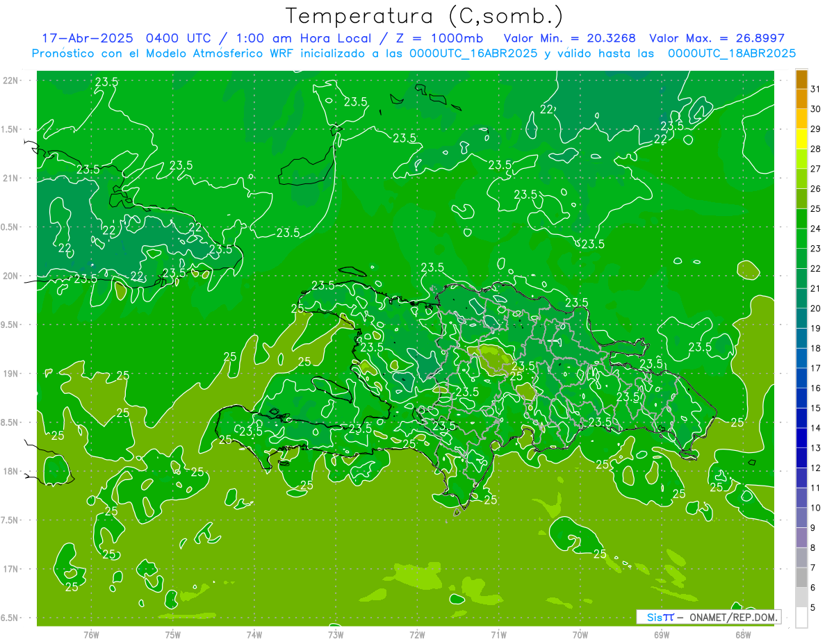Click the "Temperatura (C,somb.)" title
Viewport: 834px width, 644px height.
pos(423,17)
